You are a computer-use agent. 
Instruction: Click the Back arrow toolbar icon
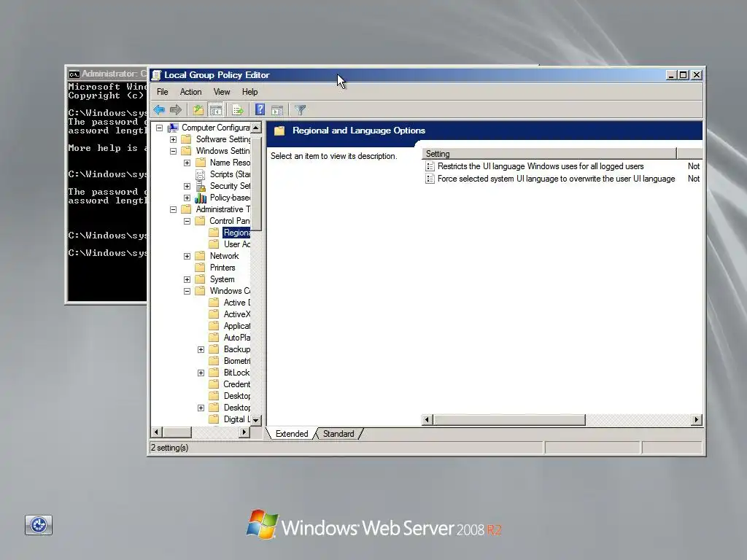159,111
